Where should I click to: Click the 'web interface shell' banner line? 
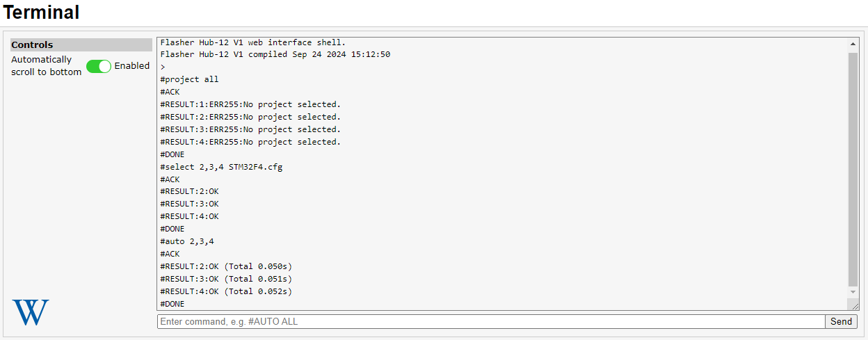252,42
